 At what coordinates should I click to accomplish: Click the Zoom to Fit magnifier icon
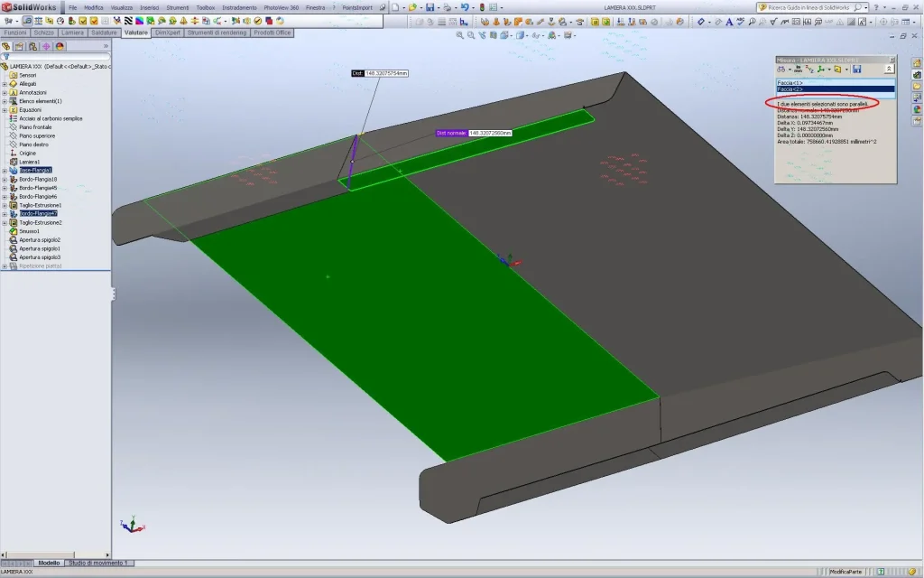(459, 35)
